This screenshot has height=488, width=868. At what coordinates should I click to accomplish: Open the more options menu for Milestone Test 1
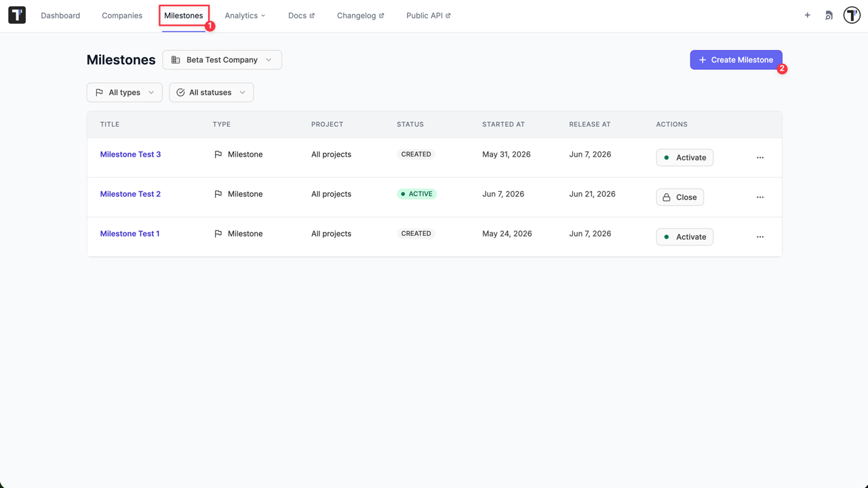pos(760,237)
